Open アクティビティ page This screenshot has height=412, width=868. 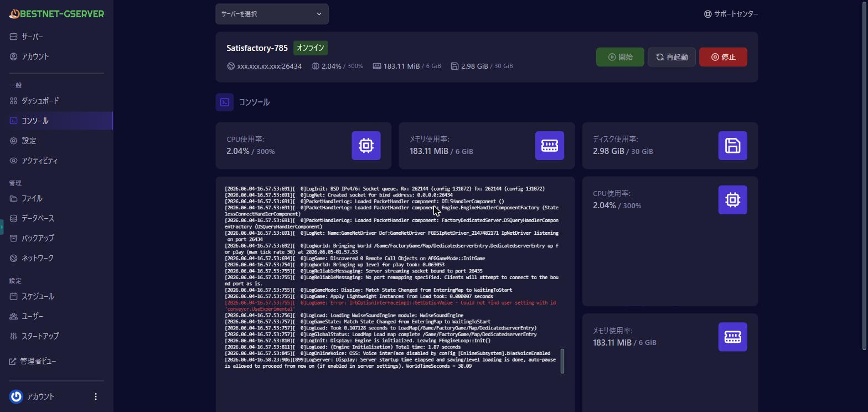56,161
